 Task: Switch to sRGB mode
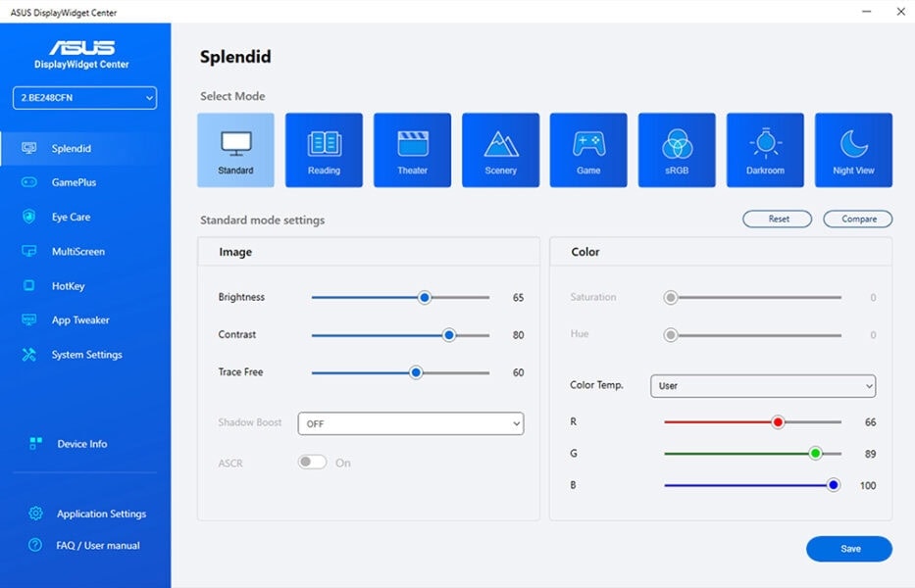(x=677, y=149)
